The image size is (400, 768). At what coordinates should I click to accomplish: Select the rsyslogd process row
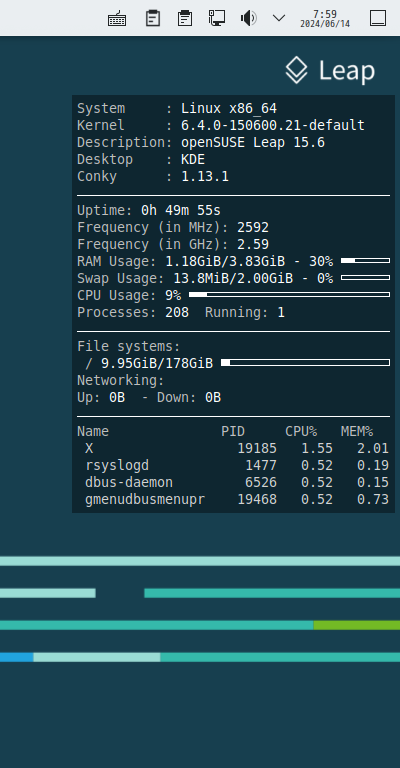click(x=233, y=465)
